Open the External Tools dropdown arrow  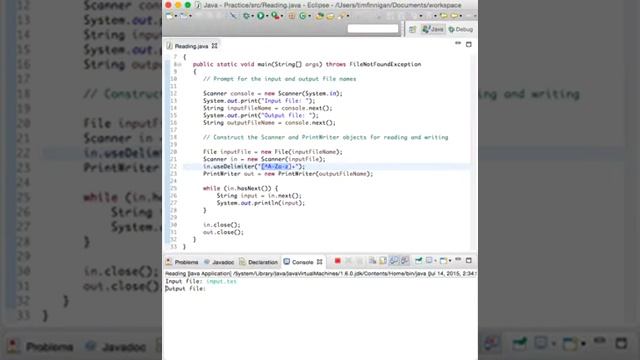click(282, 16)
